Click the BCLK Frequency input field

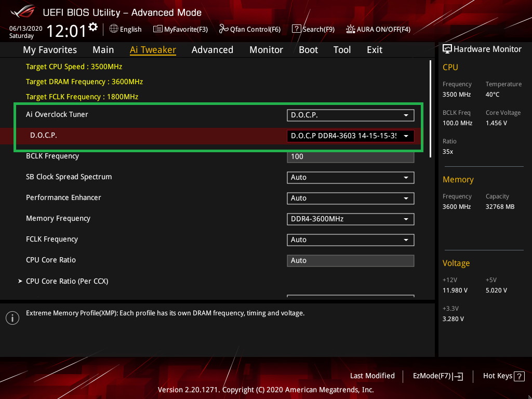coord(350,156)
